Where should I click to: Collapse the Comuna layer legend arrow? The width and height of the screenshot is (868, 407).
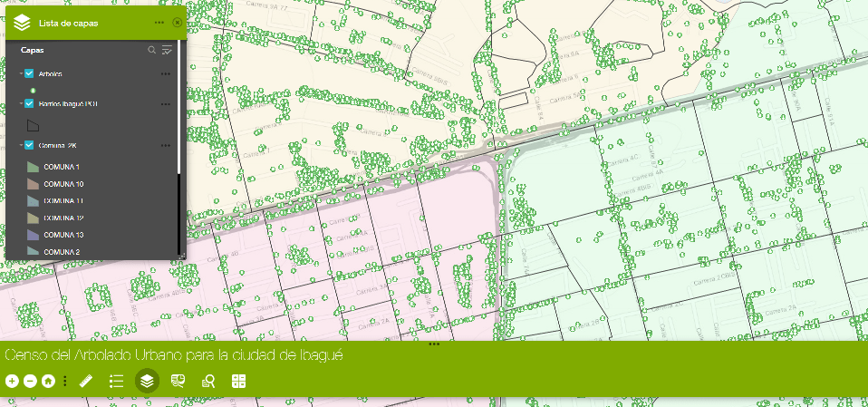(20, 145)
